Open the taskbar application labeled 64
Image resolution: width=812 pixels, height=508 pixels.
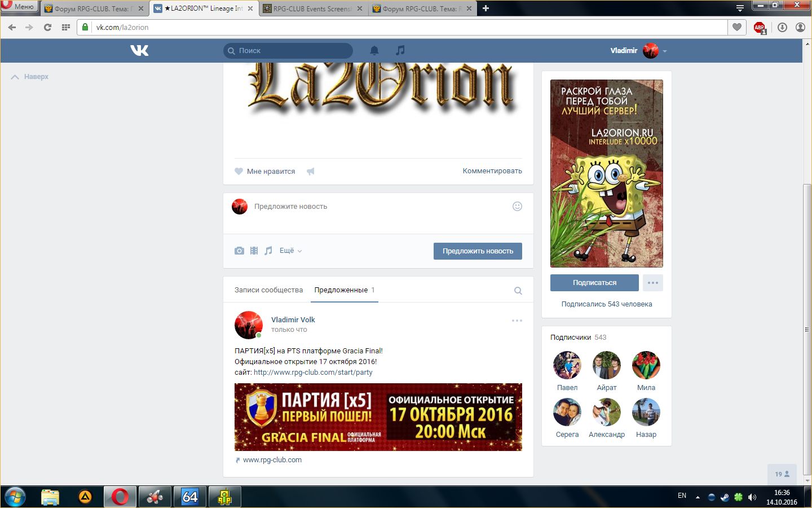tap(189, 497)
